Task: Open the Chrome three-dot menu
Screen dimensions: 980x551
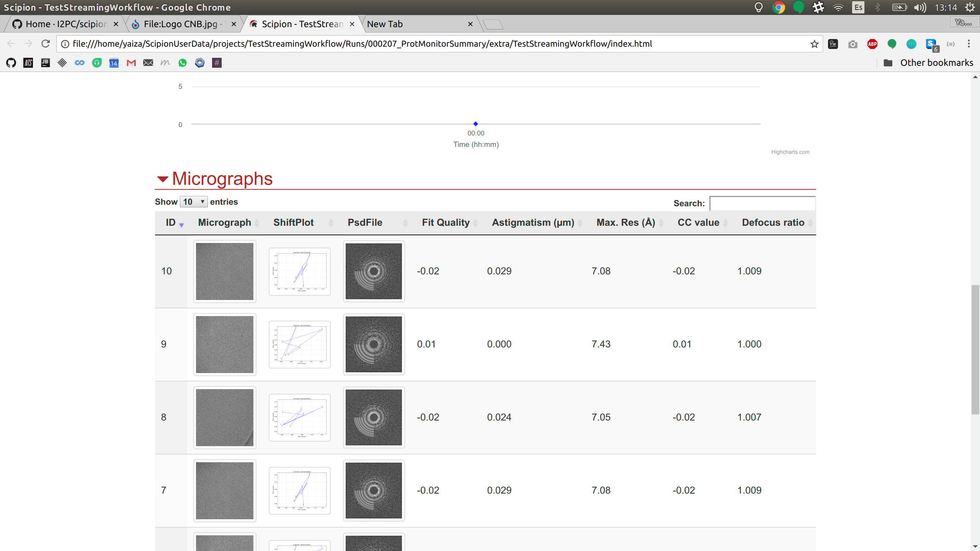Action: coord(969,44)
